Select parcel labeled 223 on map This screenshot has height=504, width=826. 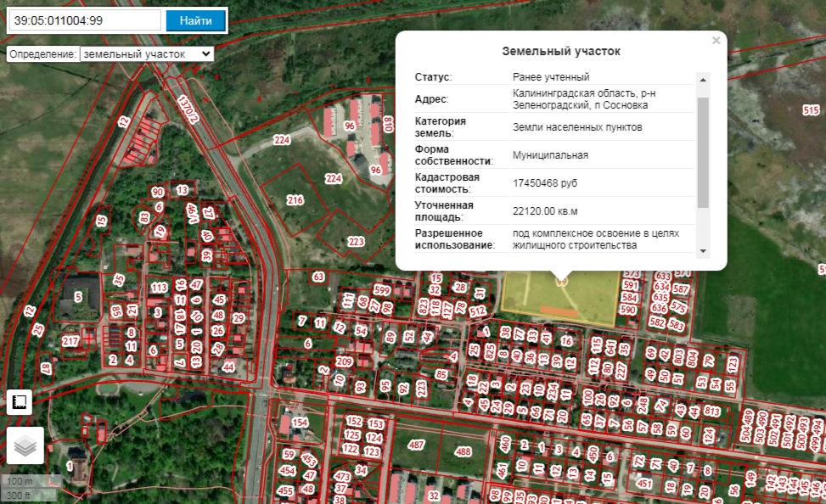click(356, 242)
